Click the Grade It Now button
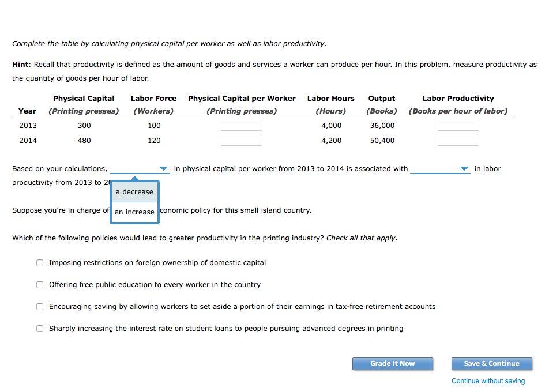This screenshot has width=549, height=392. click(392, 363)
